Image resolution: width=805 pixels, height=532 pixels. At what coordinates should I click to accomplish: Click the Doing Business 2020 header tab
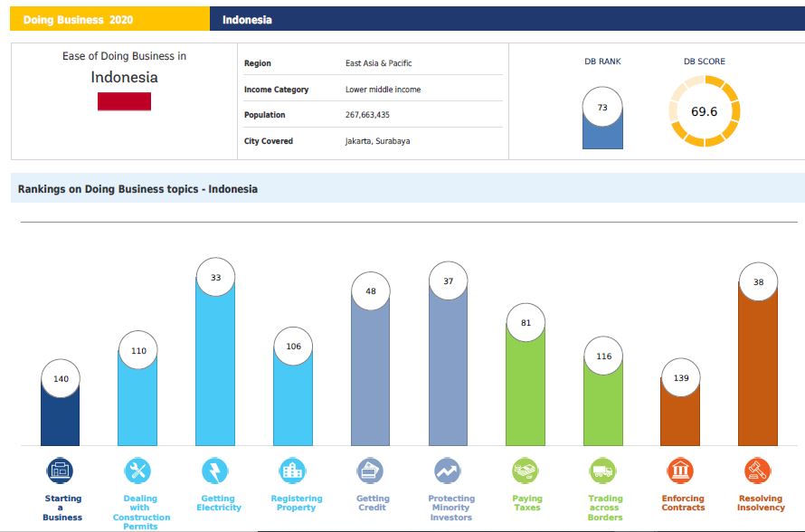[x=105, y=20]
